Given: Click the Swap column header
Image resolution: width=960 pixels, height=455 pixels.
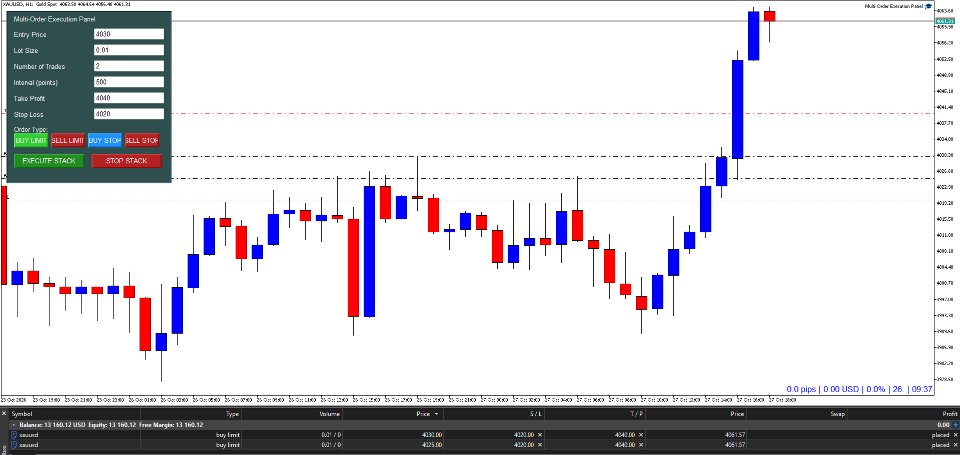Looking at the screenshot, I should [x=838, y=414].
